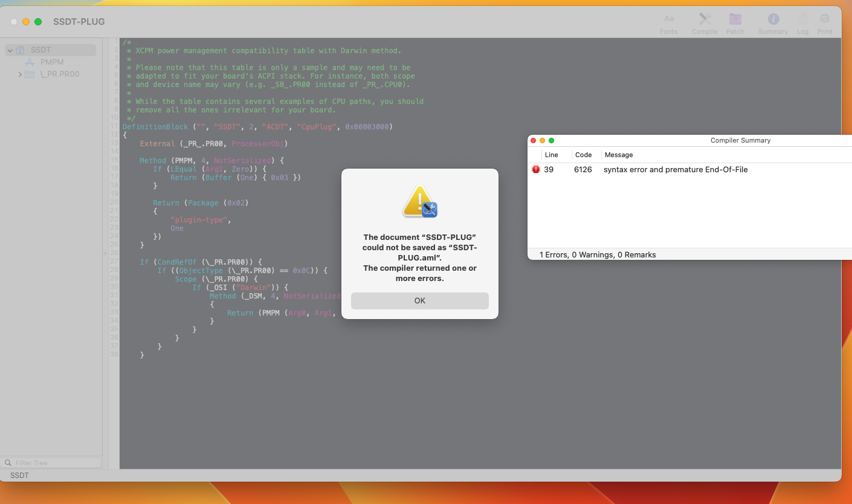Select the PMPM item in sidebar tree
Image resolution: width=852 pixels, height=504 pixels.
[x=52, y=62]
